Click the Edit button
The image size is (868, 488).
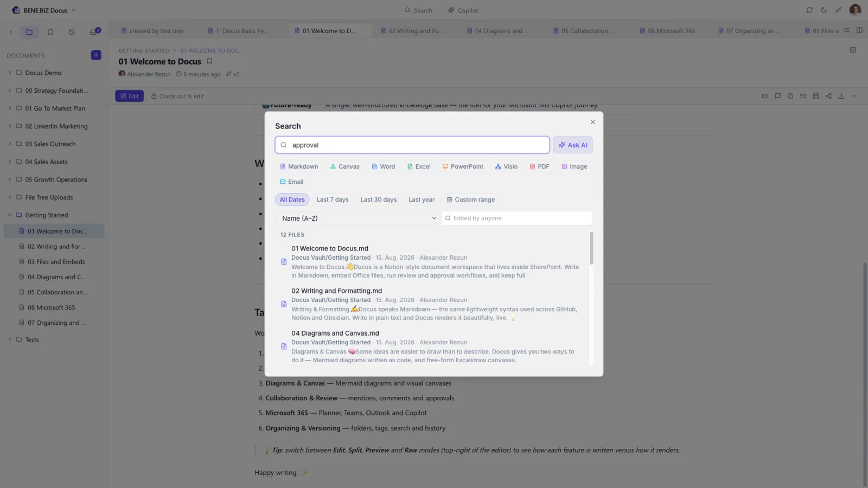click(129, 96)
